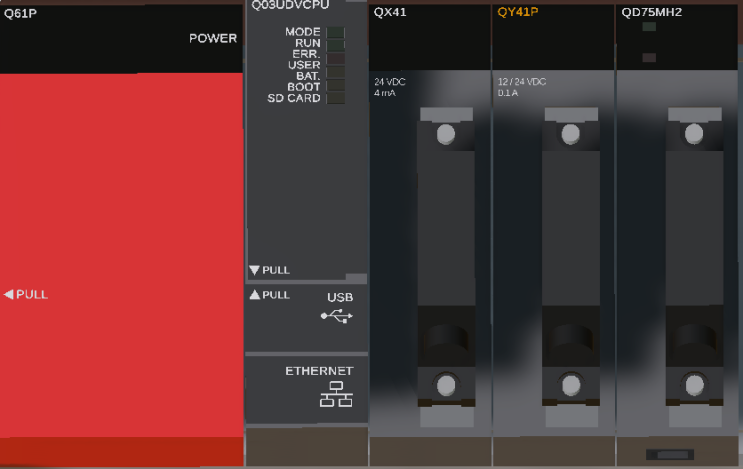Click the BOOT indicator LED
Viewport: 743px width, 469px height.
(x=335, y=85)
